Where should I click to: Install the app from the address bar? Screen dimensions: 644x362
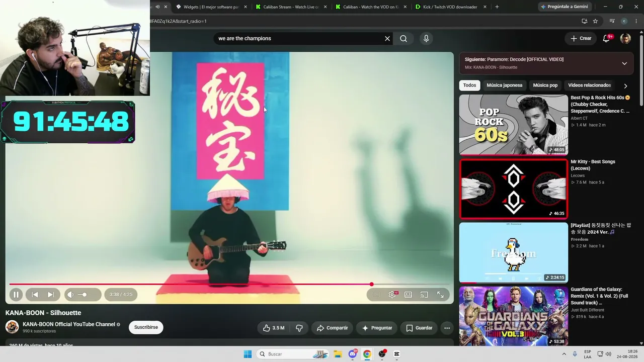coord(584,21)
